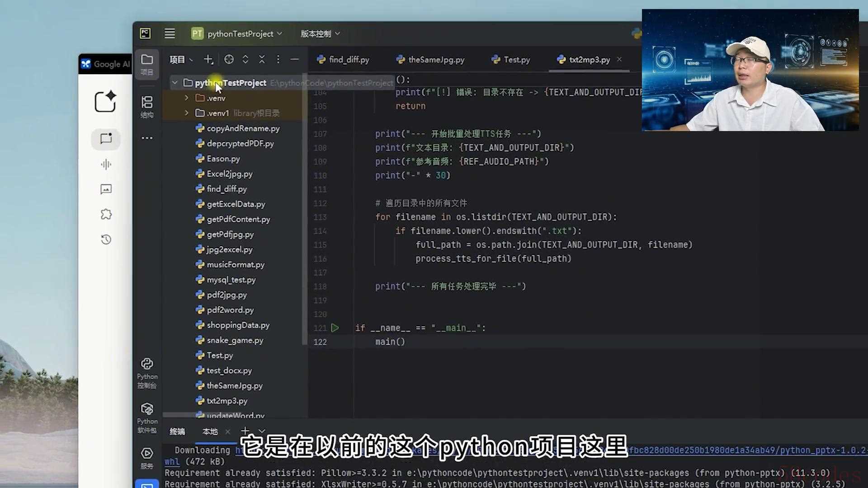Click the extensions puzzle icon in Google AI sidebar

pos(106,214)
